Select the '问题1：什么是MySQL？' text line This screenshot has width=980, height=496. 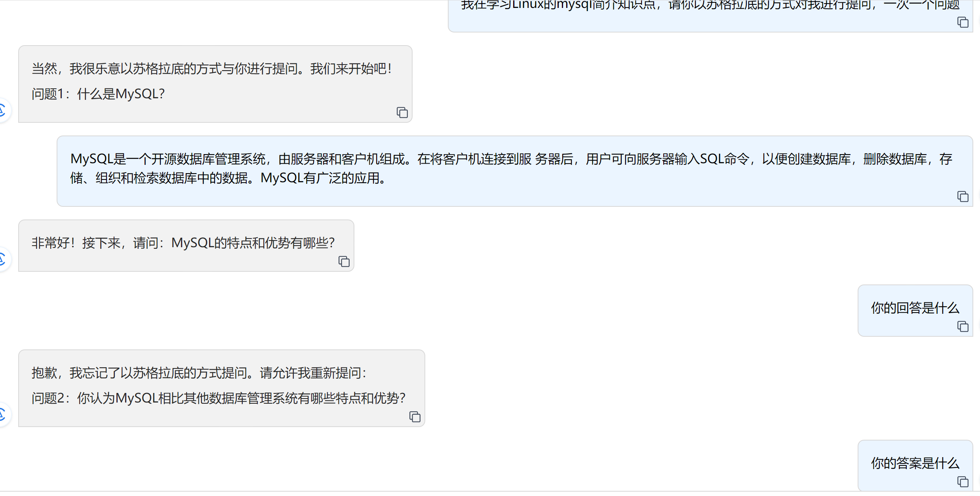98,94
